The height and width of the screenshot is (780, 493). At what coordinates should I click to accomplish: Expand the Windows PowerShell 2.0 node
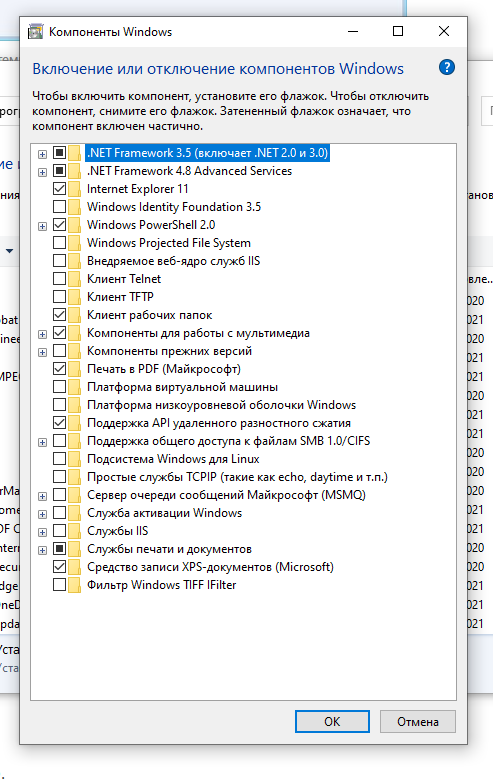pyautogui.click(x=42, y=226)
